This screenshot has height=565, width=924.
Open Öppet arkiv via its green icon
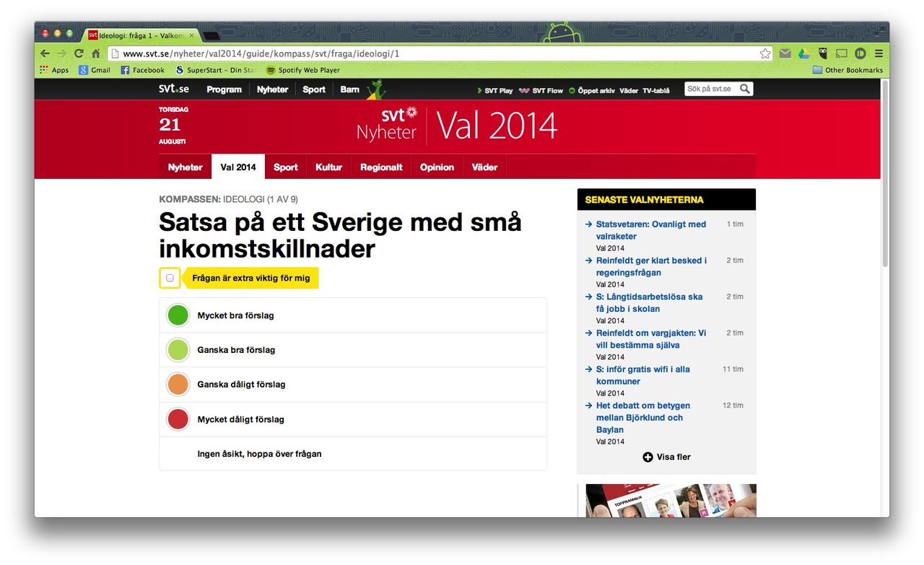(x=572, y=91)
